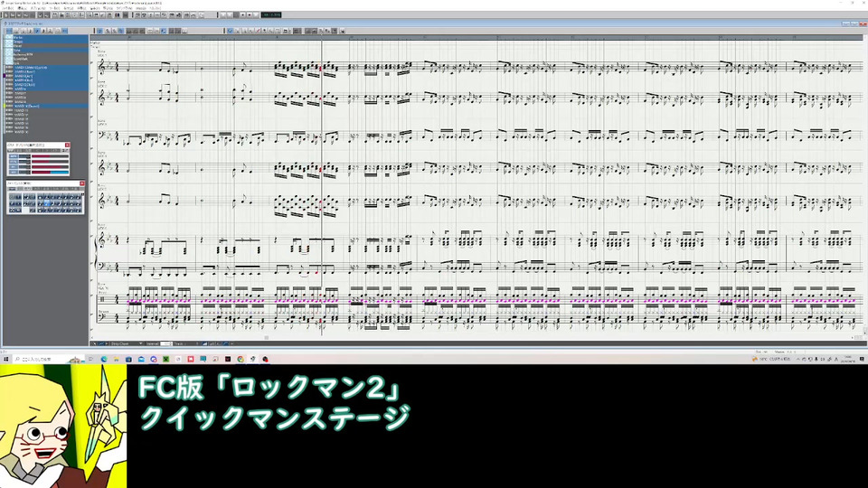Select the last track row, BAND 16
868x488 pixels.
[47, 132]
